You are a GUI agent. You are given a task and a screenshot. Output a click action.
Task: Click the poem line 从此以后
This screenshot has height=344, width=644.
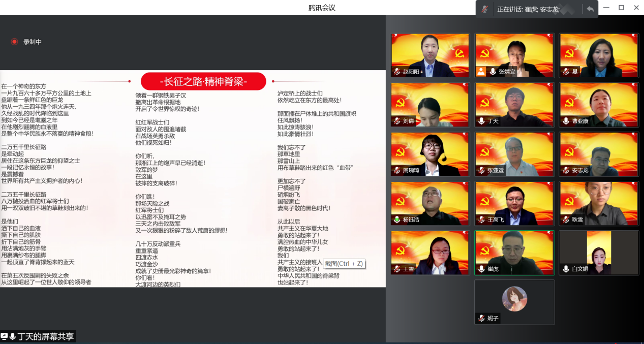pos(289,222)
